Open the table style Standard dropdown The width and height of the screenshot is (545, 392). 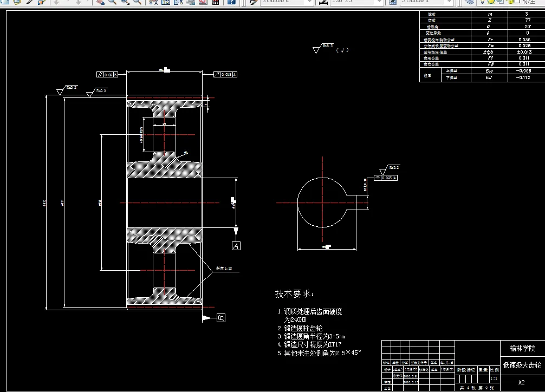click(426, 2)
